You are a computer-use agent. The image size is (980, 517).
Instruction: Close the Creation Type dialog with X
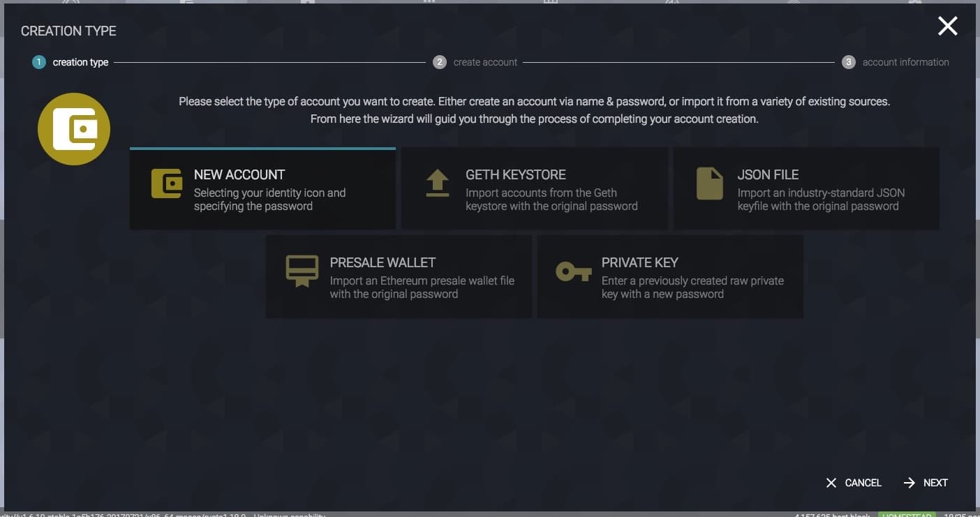[x=947, y=27]
